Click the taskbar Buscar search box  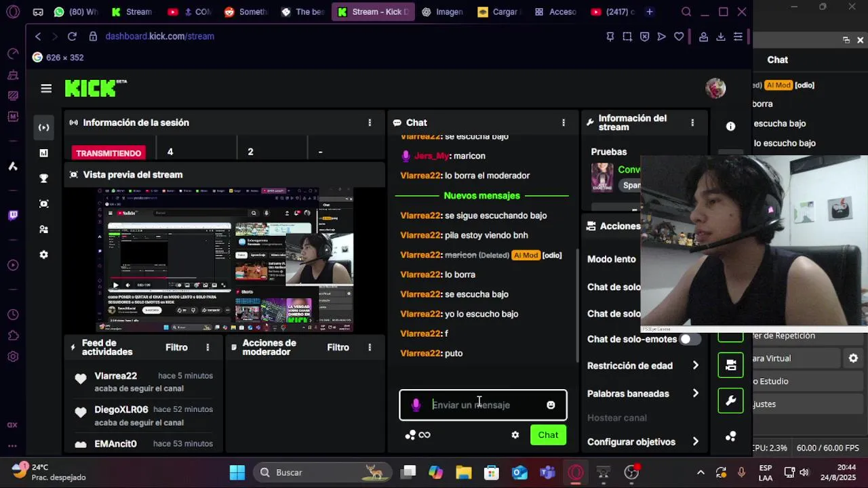[323, 472]
